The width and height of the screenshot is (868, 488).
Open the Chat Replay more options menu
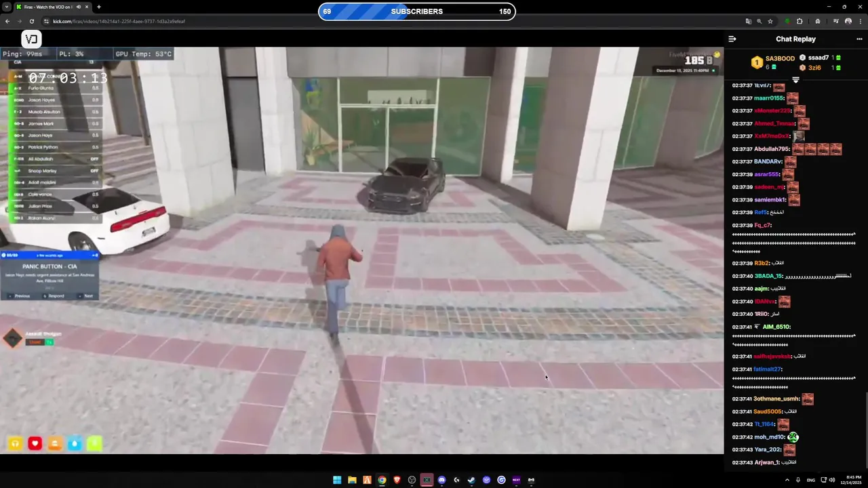859,39
